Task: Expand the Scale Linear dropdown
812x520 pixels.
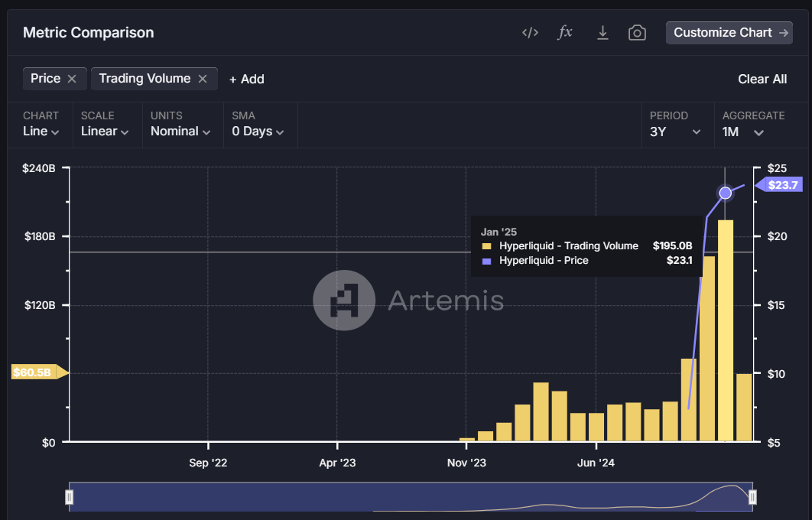Action: tap(105, 132)
